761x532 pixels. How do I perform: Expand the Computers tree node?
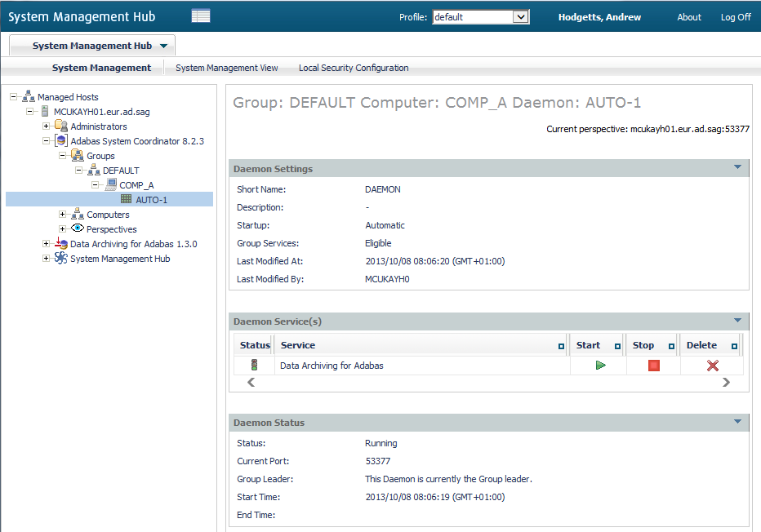coord(63,215)
